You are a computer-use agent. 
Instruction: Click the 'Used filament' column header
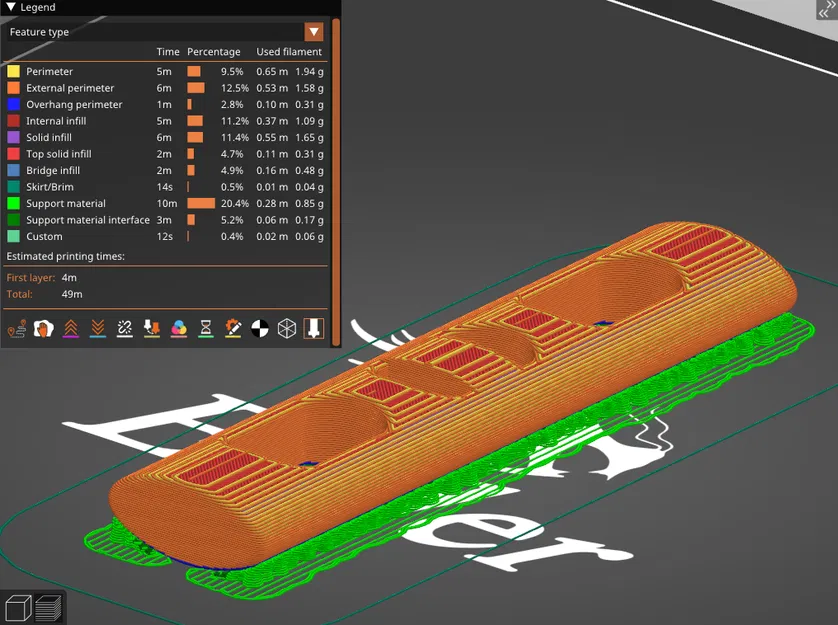coord(289,52)
